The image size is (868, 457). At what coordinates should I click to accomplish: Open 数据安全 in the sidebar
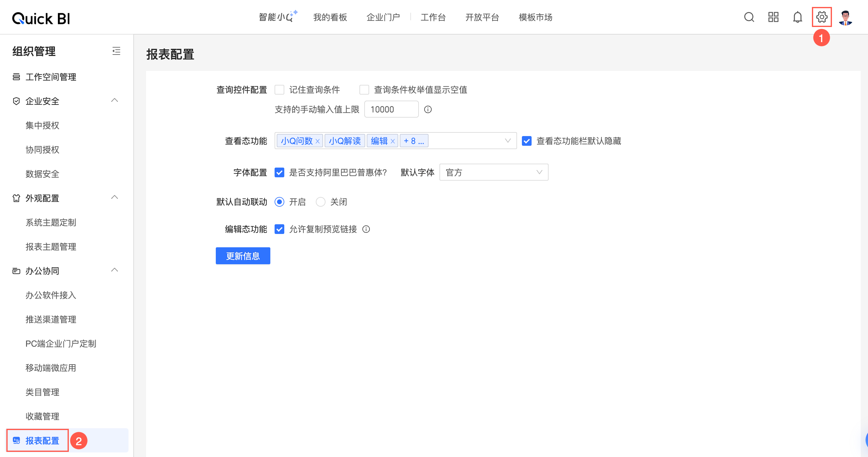click(x=42, y=174)
